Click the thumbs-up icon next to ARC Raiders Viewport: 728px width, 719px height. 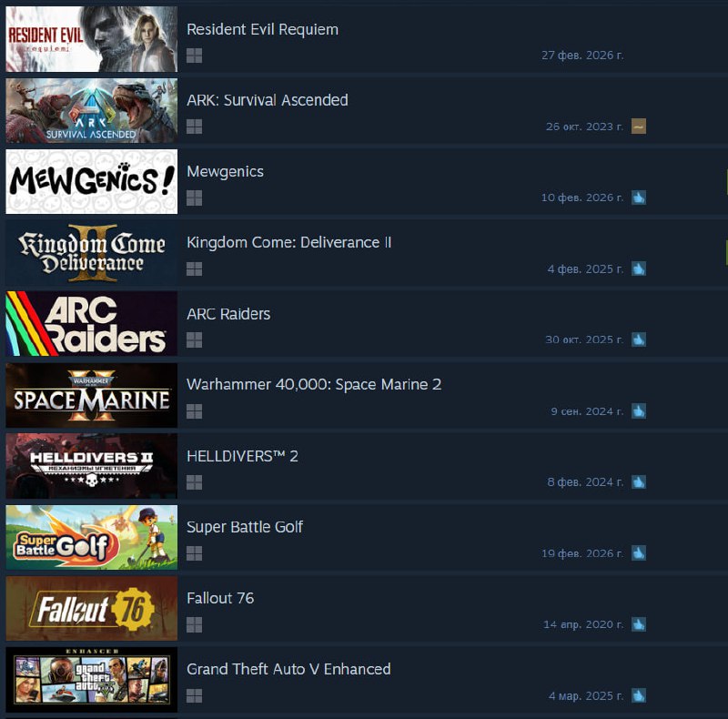point(639,339)
